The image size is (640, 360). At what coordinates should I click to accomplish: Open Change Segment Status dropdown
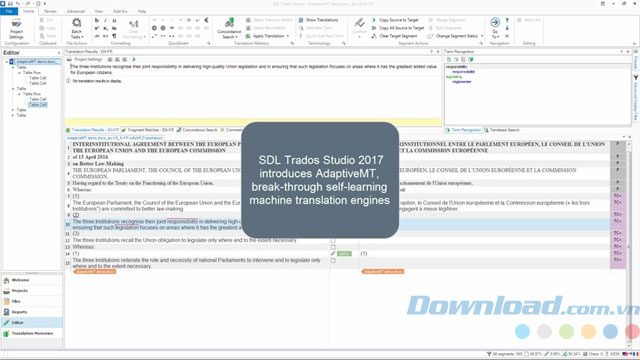click(x=456, y=36)
